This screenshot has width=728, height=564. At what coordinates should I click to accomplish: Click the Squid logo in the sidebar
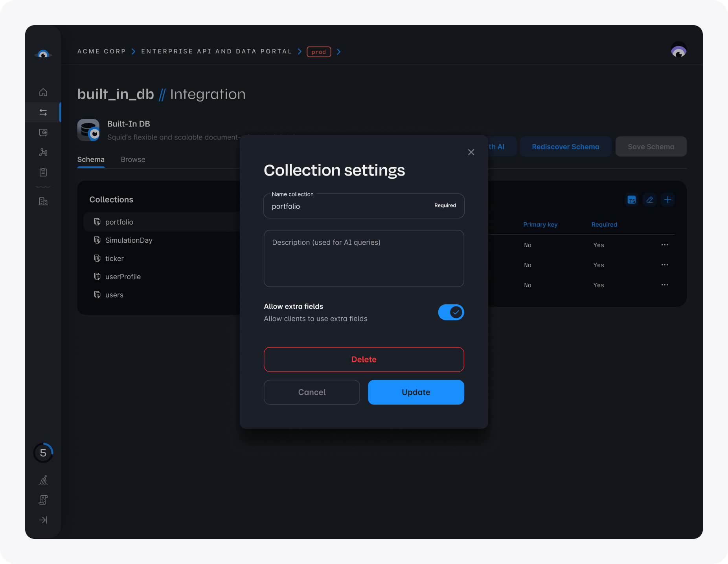click(43, 54)
